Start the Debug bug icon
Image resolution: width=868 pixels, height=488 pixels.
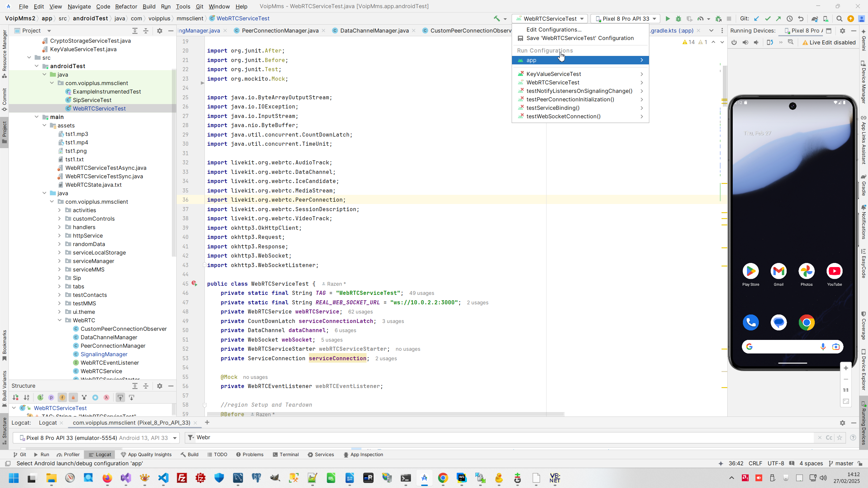pos(678,19)
